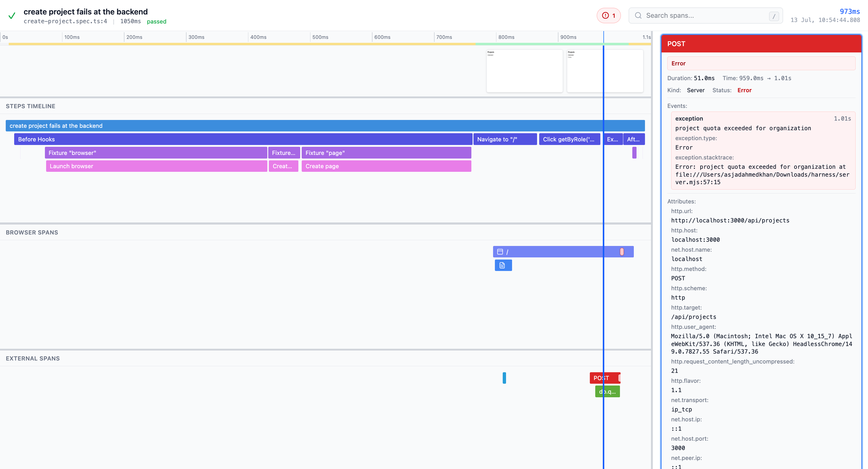Select the Fixture "browser" step
Image resolution: width=868 pixels, height=469 pixels.
[156, 153]
